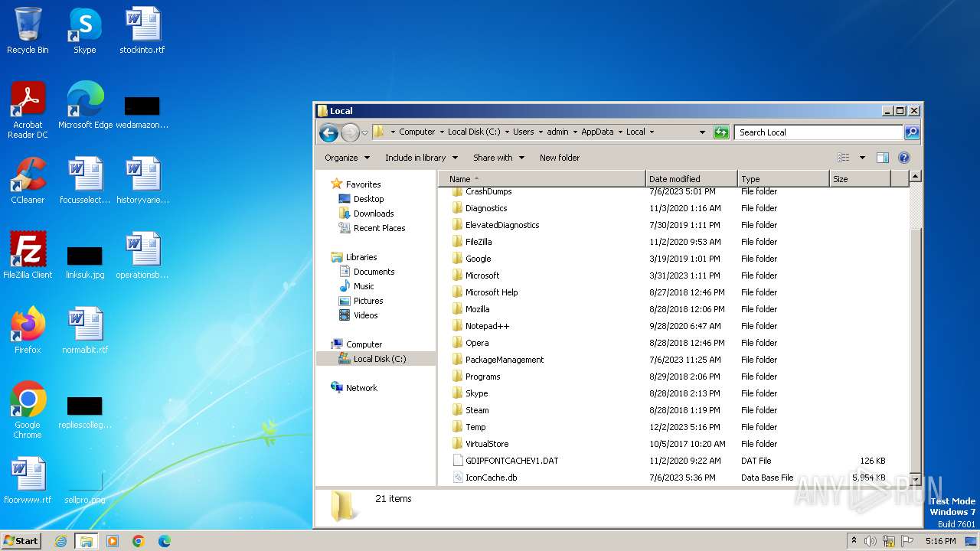Select the Documents library

point(374,272)
